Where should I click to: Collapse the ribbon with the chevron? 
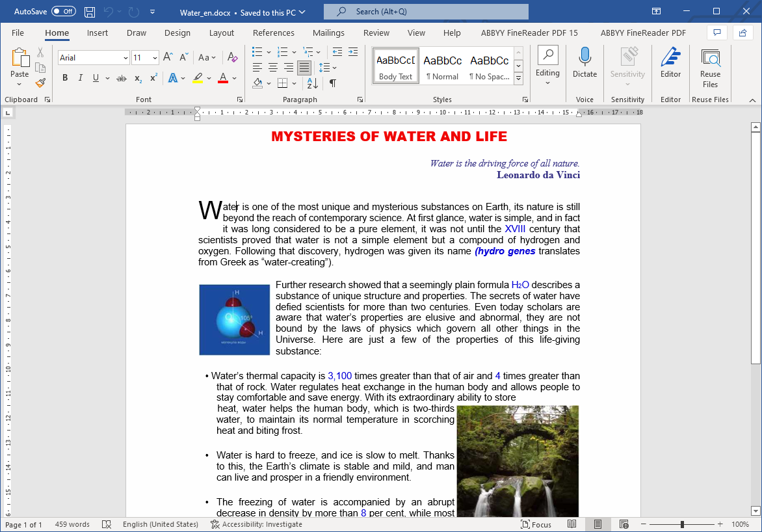[752, 100]
